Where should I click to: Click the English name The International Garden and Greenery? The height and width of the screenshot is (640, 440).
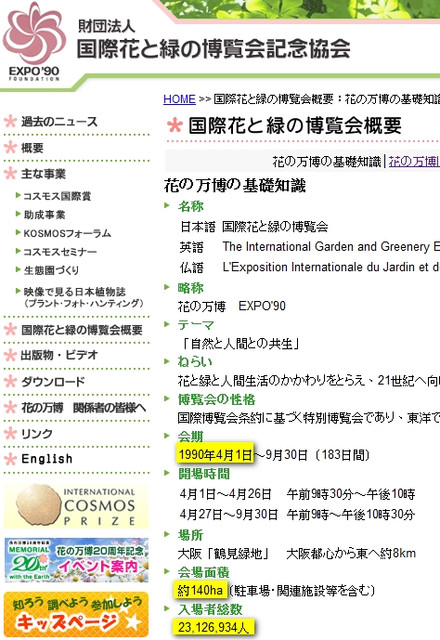331,247
